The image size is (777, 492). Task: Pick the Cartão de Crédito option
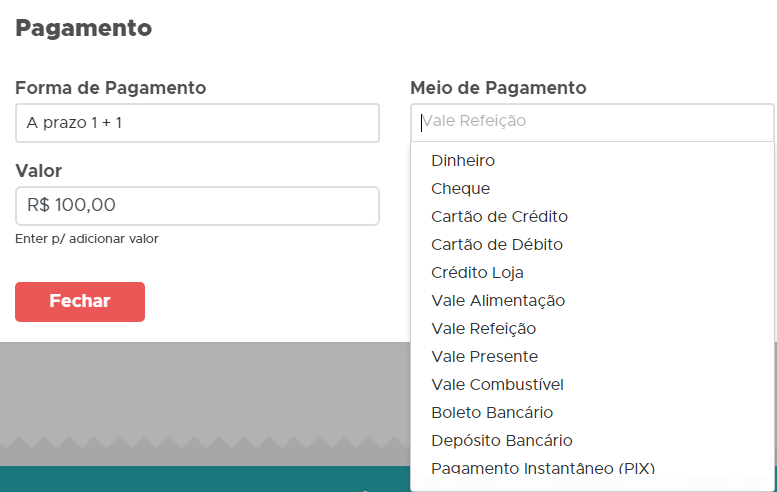point(499,216)
